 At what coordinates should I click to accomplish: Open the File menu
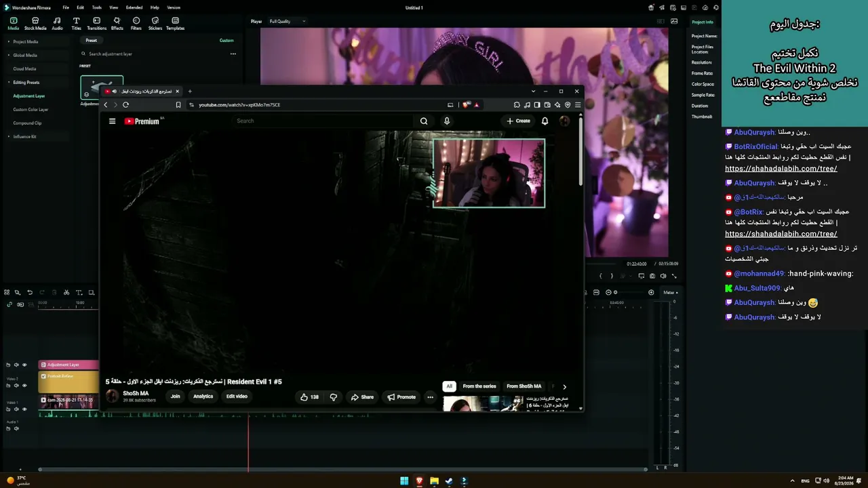66,7
